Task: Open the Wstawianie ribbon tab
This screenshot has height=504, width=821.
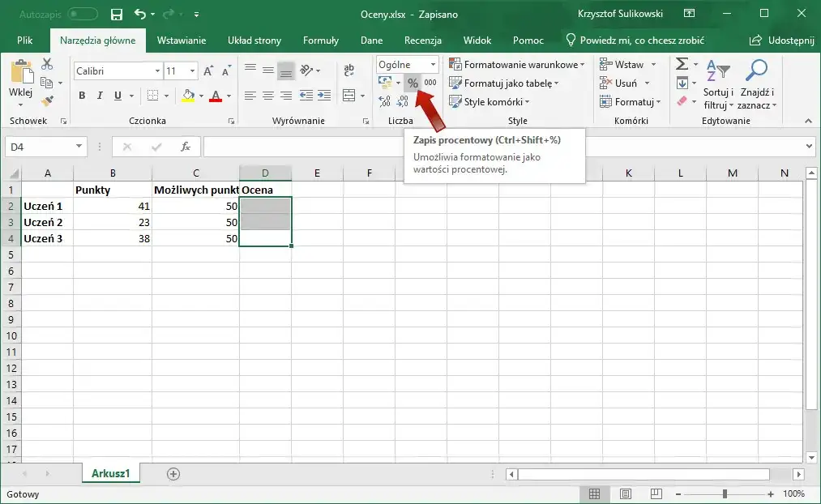Action: [x=182, y=41]
